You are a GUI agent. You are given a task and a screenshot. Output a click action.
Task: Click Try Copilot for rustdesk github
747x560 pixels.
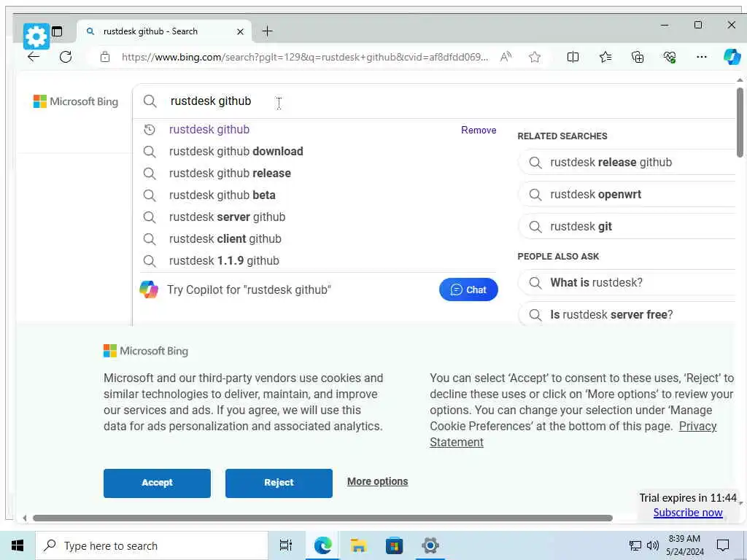[249, 289]
